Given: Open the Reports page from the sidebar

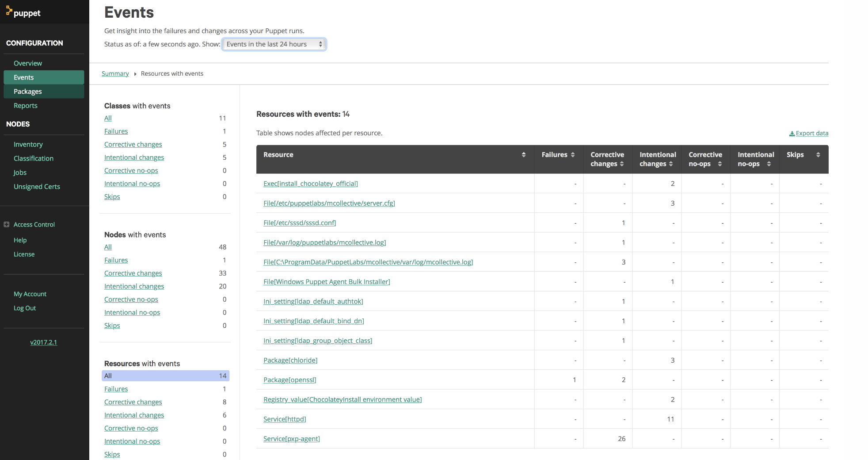Looking at the screenshot, I should (25, 106).
